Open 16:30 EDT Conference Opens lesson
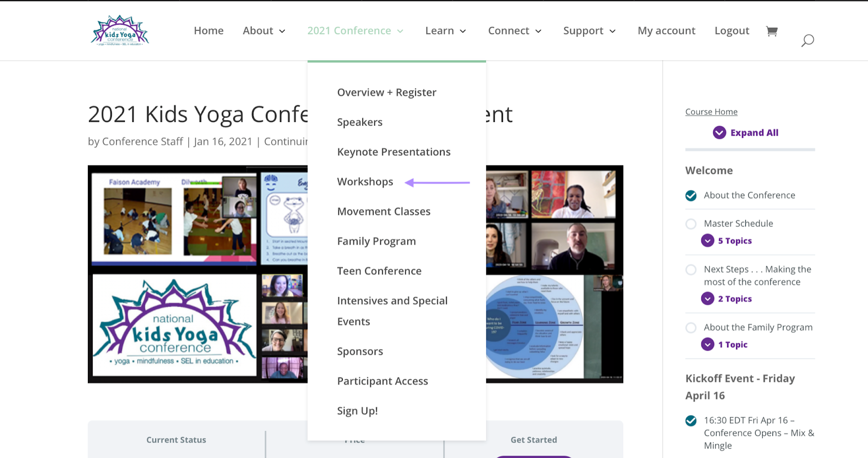 [x=759, y=433]
